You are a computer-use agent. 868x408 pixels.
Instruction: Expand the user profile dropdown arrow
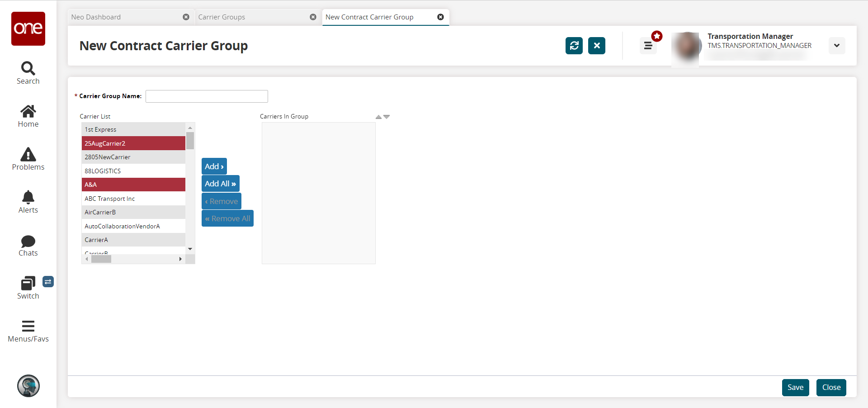pos(836,46)
